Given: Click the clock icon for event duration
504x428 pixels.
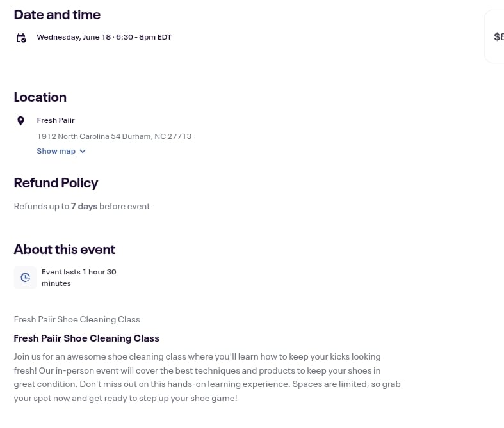Looking at the screenshot, I should [x=25, y=278].
